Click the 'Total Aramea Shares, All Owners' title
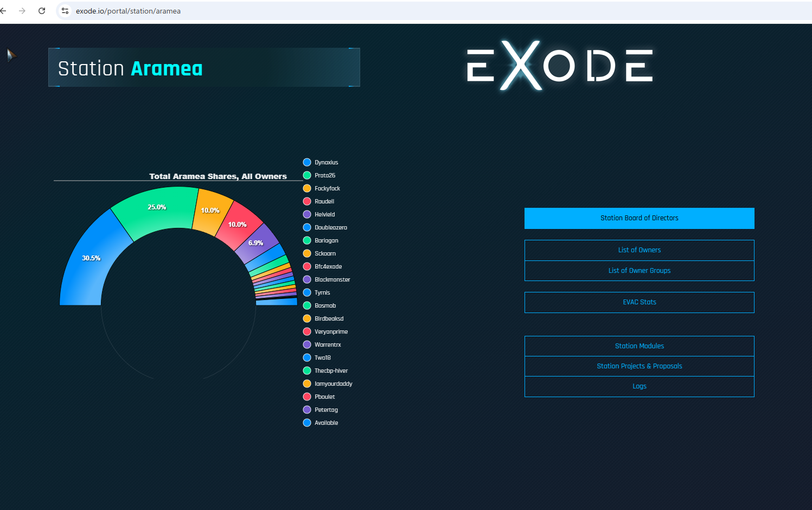 pos(218,176)
